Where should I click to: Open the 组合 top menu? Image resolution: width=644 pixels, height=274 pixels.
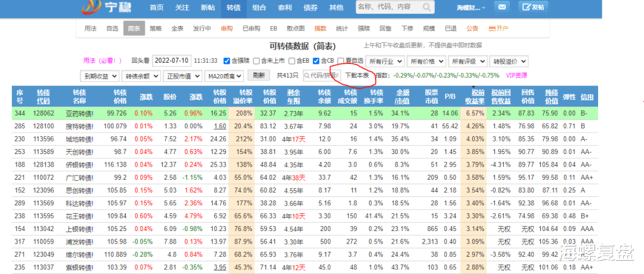pos(259,7)
